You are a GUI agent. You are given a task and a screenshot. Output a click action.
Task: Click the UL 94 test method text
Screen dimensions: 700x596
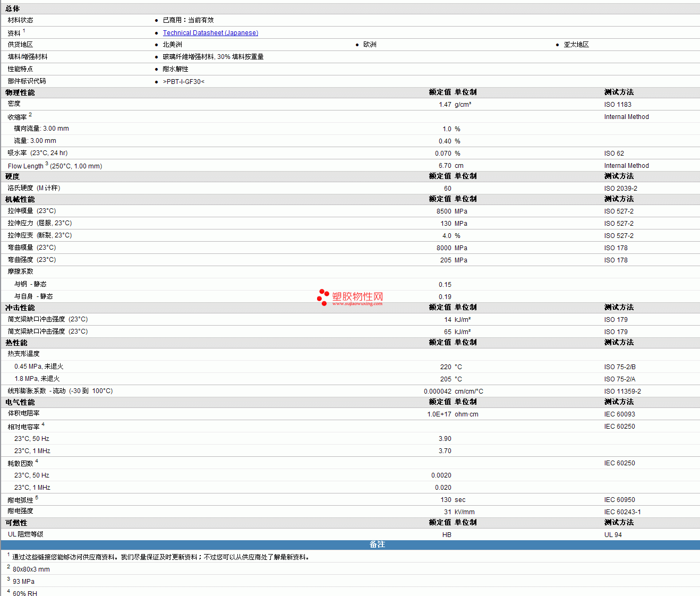pos(613,535)
